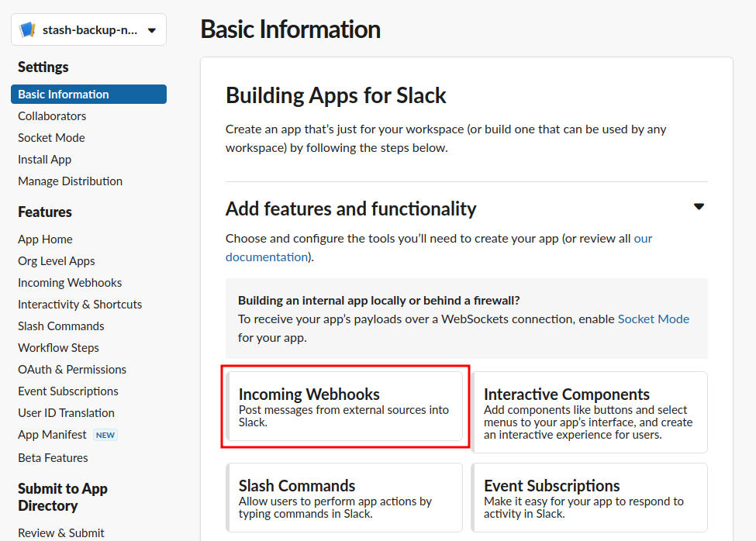Open the Event Subscriptions feature card

pos(589,498)
